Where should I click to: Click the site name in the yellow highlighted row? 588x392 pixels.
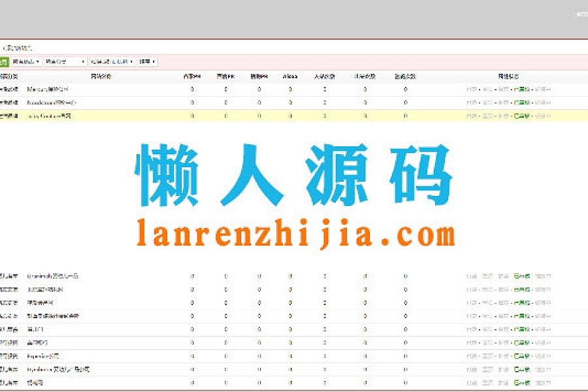[x=49, y=116]
